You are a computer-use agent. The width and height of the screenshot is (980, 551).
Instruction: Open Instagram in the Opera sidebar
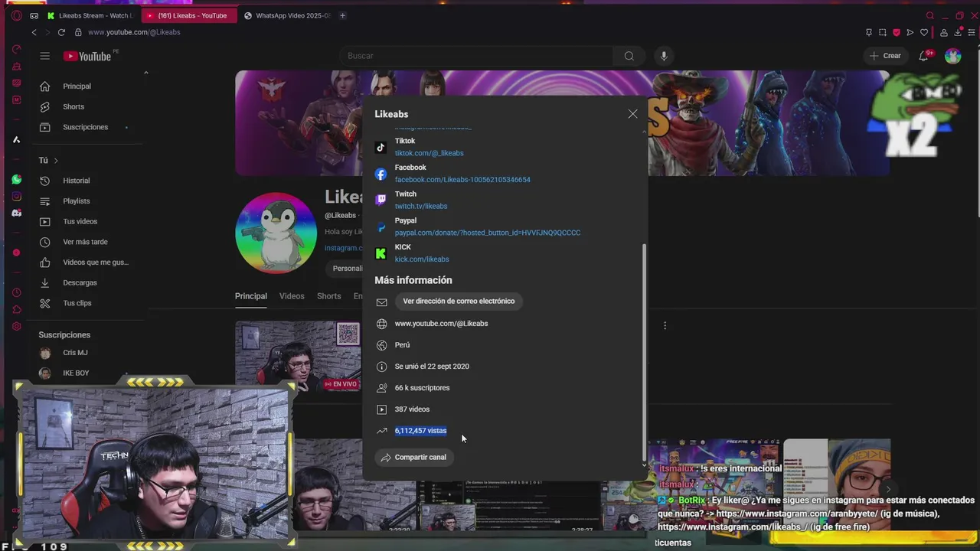click(x=16, y=196)
